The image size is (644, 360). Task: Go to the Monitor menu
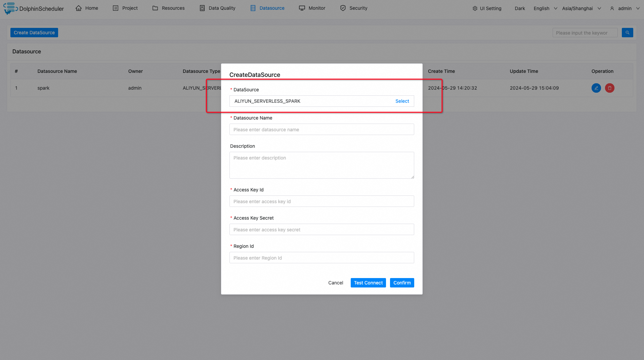tap(312, 8)
